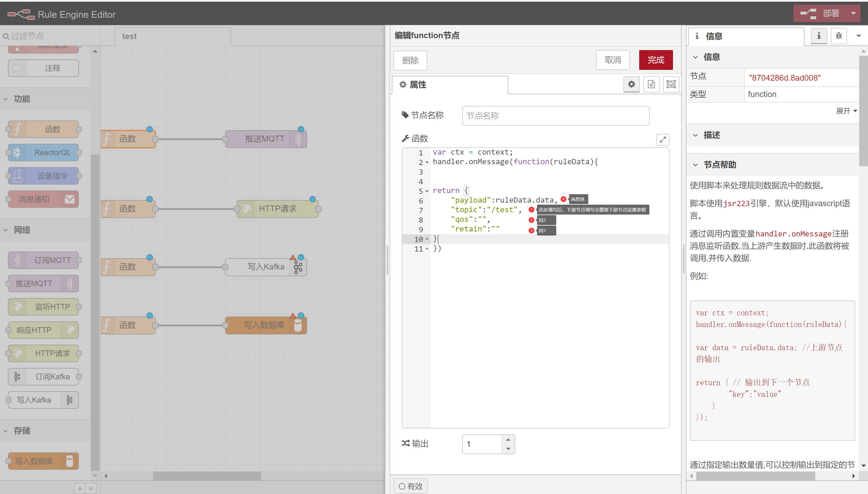
Task: Click the 写入Kafka node on the canvas
Action: pyautogui.click(x=266, y=267)
